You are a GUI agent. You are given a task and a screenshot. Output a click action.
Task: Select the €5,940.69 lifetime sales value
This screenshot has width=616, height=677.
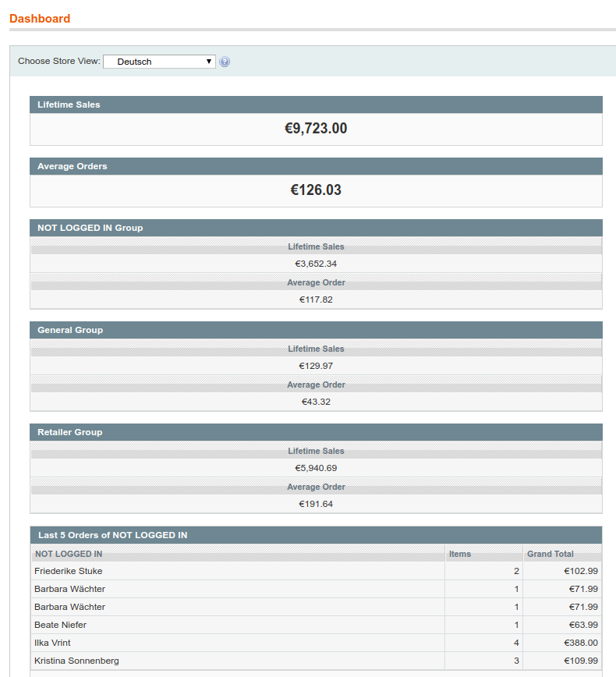(316, 468)
